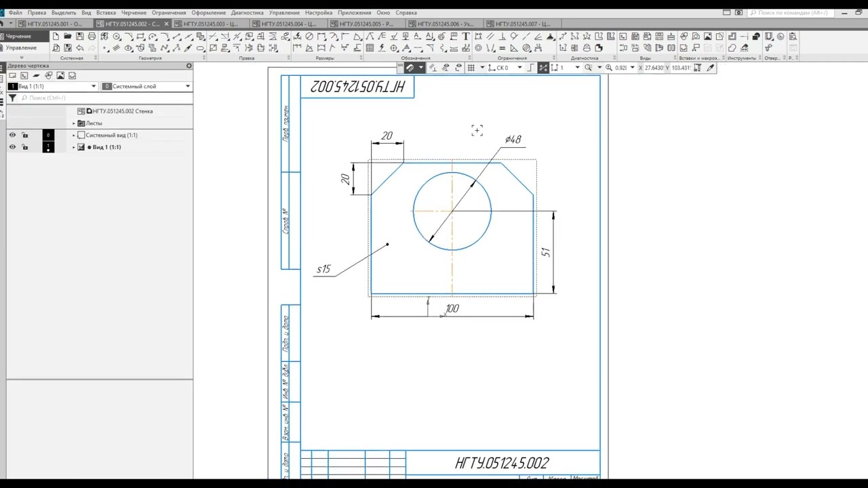Click the Equal constraint icon in Ограничения
Image resolution: width=868 pixels, height=488 pixels.
pyautogui.click(x=502, y=48)
